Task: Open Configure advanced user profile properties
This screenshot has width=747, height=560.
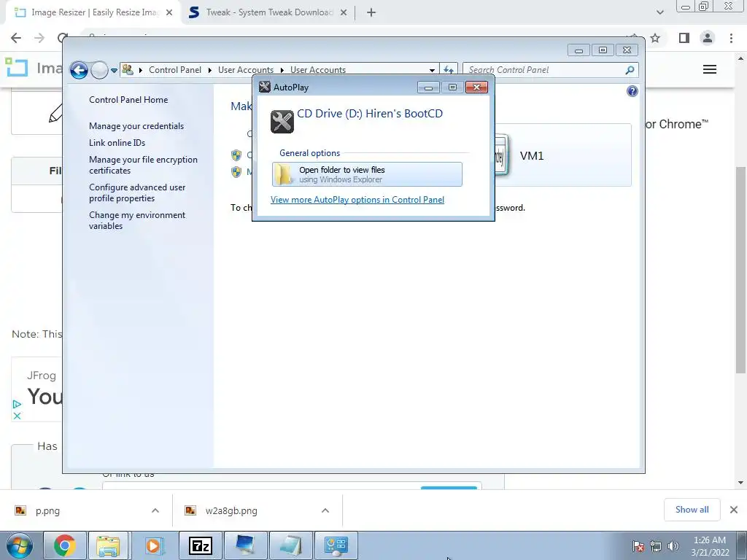Action: 137,192
